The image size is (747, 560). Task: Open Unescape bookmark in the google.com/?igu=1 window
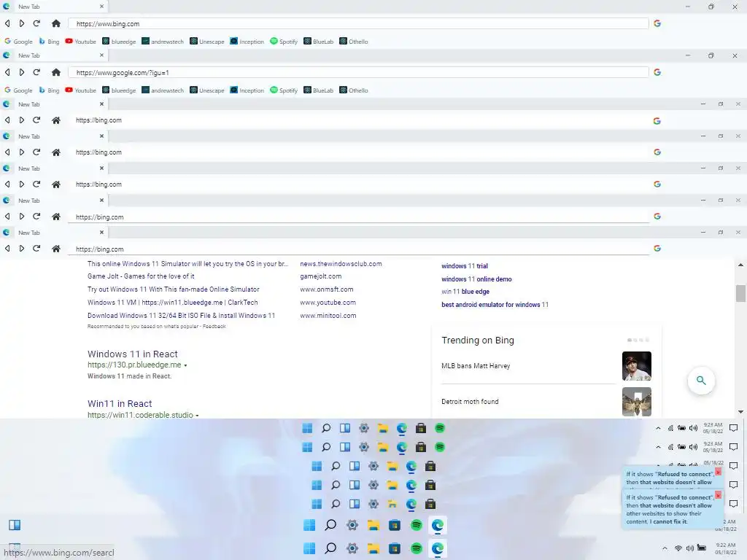[207, 90]
